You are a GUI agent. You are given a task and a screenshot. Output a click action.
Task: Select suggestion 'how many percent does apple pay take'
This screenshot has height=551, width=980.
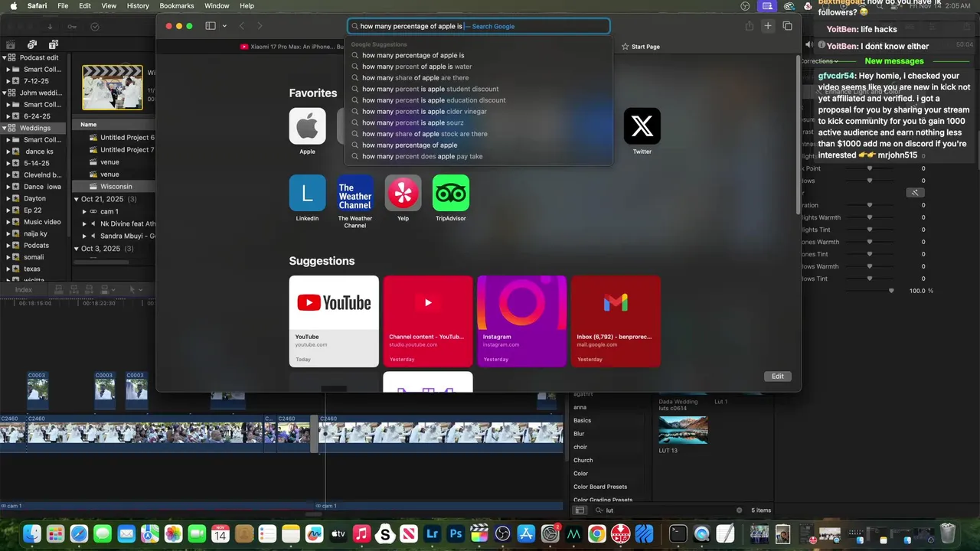pos(479,156)
